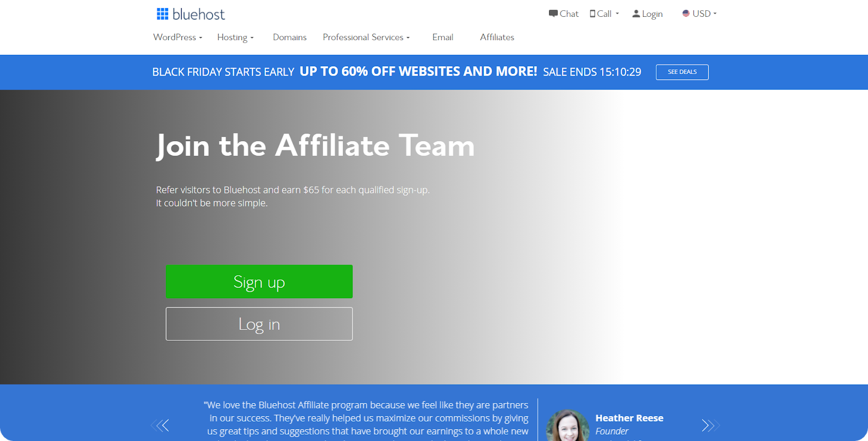Expand the Call dropdown arrow
The width and height of the screenshot is (868, 441).
[x=617, y=14]
